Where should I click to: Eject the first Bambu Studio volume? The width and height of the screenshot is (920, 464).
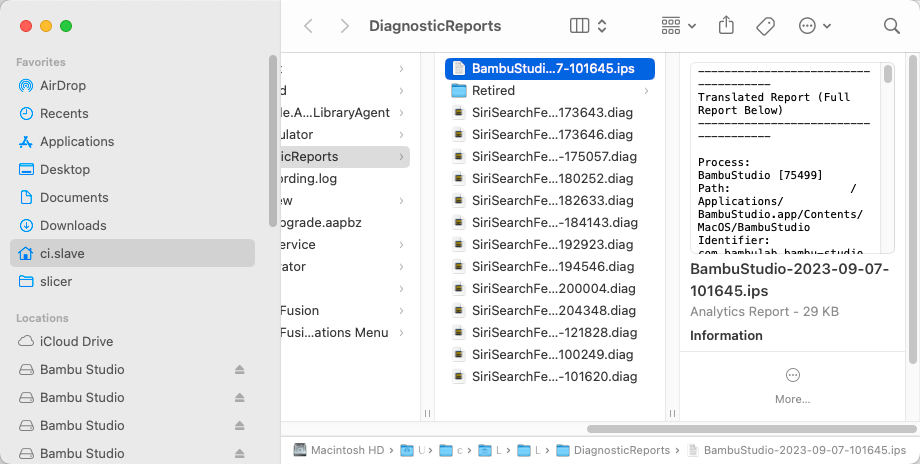point(239,370)
